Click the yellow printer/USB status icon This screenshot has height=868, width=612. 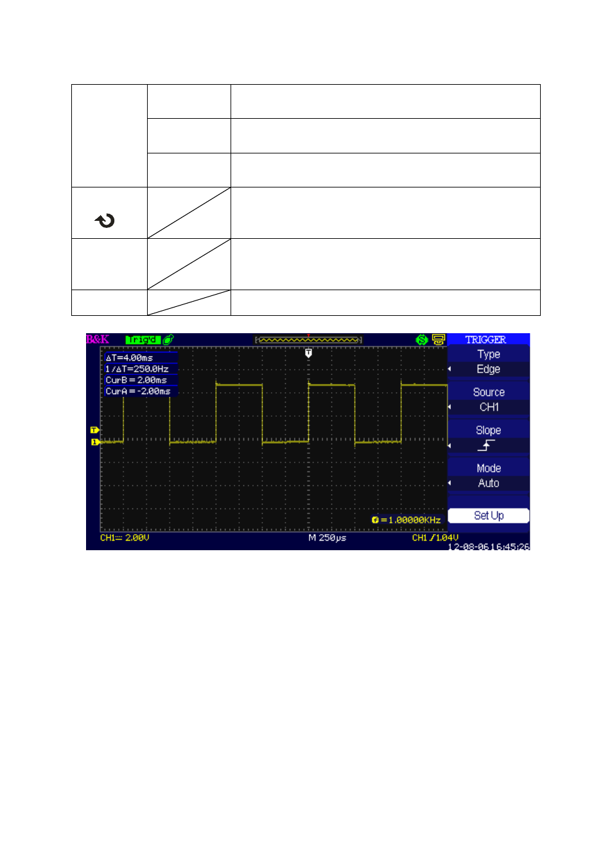(x=439, y=340)
